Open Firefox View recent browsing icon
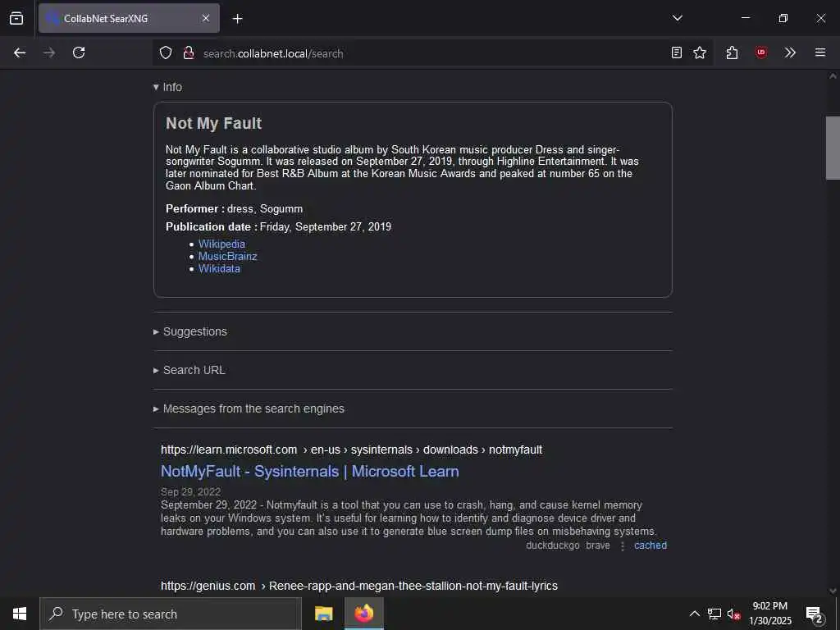This screenshot has width=840, height=630. 16,18
